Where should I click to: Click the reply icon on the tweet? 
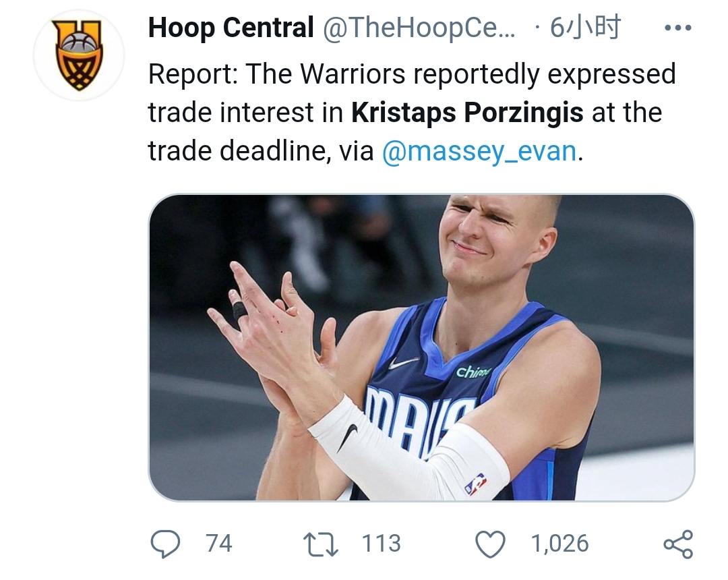pyautogui.click(x=165, y=542)
